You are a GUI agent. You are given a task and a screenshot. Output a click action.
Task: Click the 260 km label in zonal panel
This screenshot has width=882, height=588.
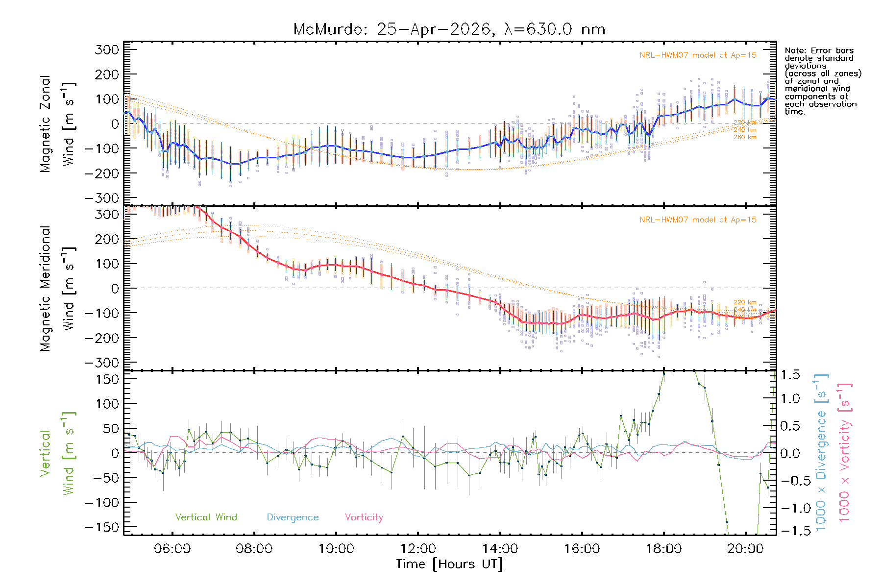(745, 137)
